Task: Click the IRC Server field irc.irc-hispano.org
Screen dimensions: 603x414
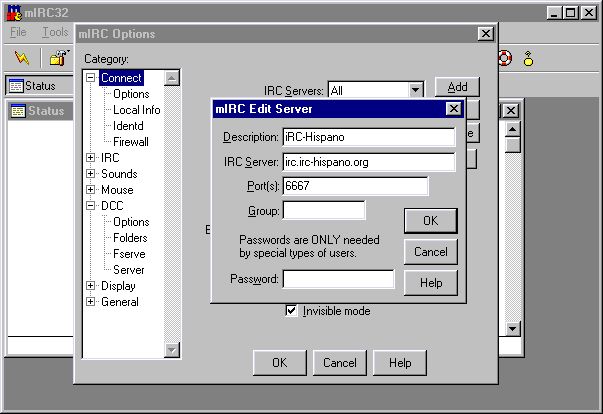Action: (x=369, y=162)
